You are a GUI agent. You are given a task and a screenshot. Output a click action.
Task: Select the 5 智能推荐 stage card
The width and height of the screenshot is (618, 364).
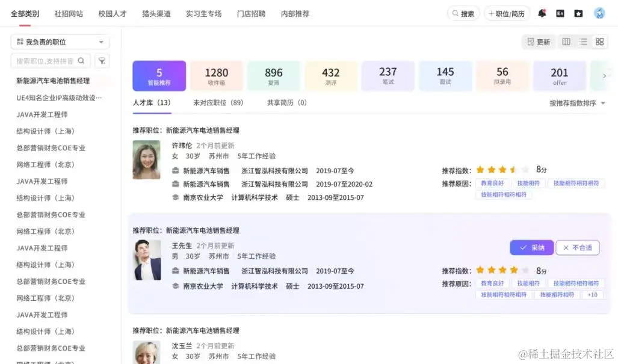click(x=159, y=76)
